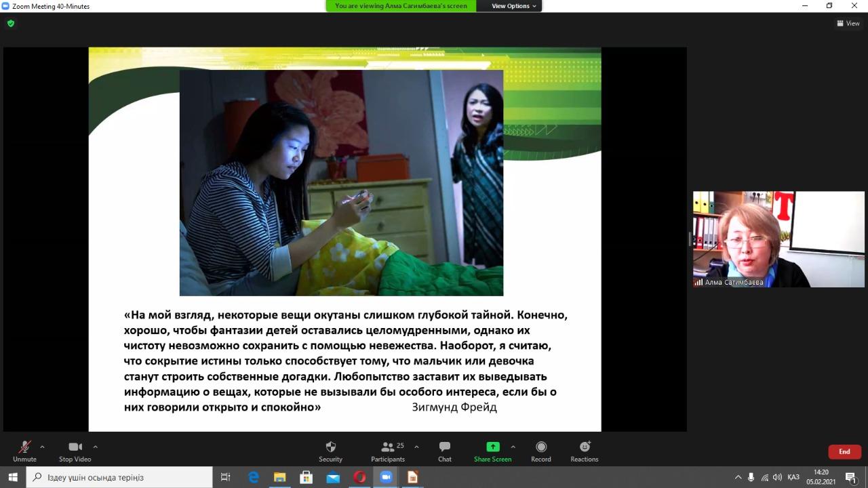Open the View layout menu
Viewport: 868px width, 488px height.
point(848,23)
